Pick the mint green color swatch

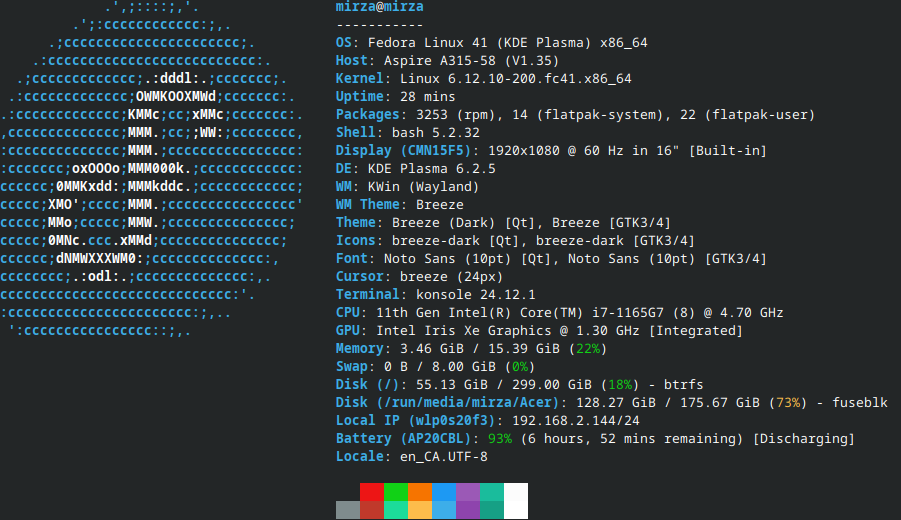click(x=396, y=510)
